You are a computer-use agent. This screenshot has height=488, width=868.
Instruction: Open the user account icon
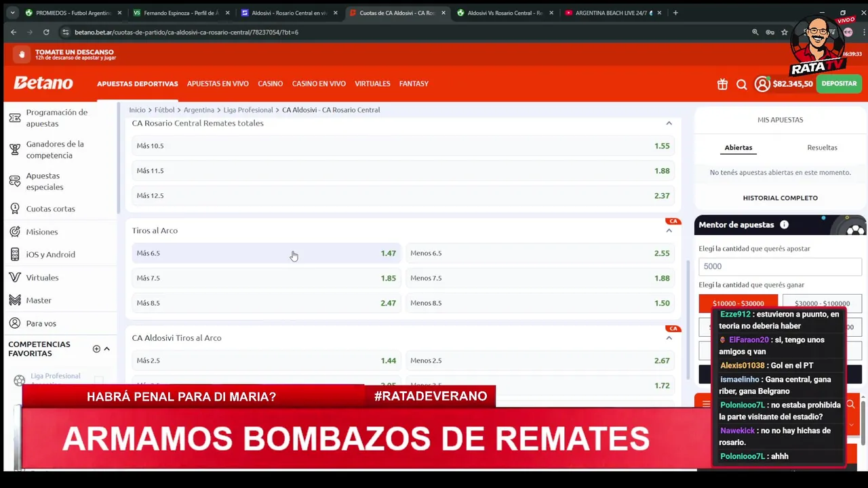pos(762,84)
